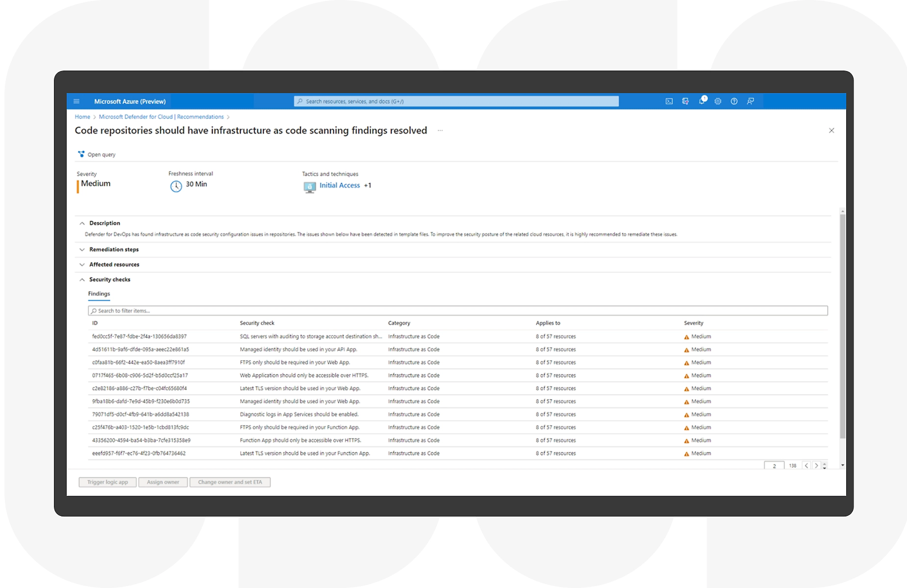This screenshot has width=907, height=588.
Task: Open the hamburger portal menu
Action: click(76, 101)
